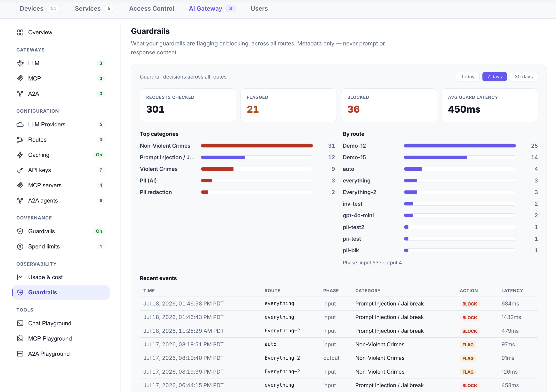The width and height of the screenshot is (556, 392).
Task: Open the Chat Playground tool
Action: point(61,323)
